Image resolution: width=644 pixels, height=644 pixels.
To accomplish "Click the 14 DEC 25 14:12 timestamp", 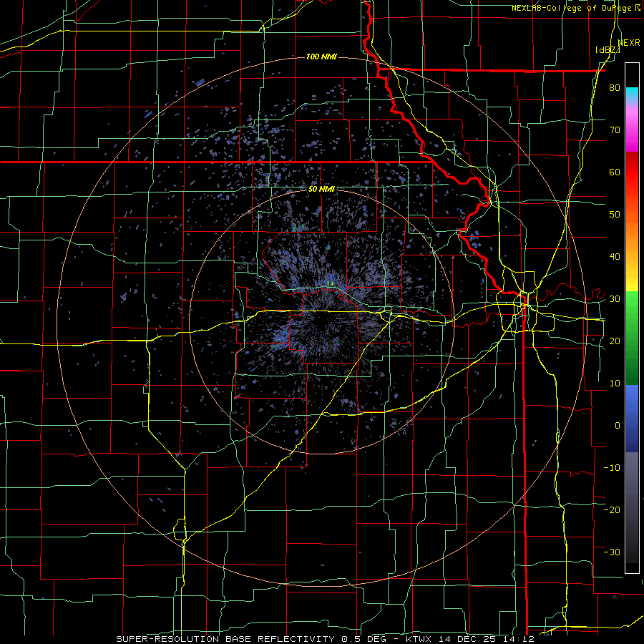I will (487, 639).
